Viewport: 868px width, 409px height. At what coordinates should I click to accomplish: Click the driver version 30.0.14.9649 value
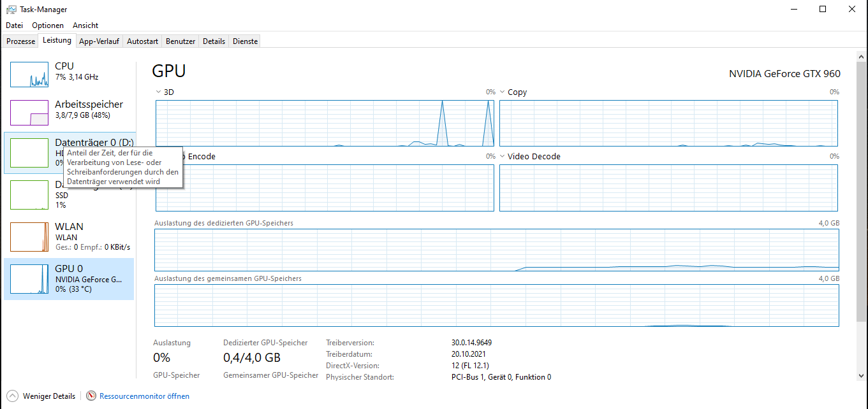(471, 343)
